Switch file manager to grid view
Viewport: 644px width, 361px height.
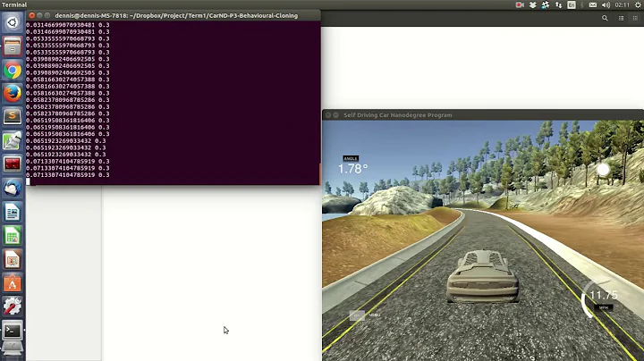point(635,18)
